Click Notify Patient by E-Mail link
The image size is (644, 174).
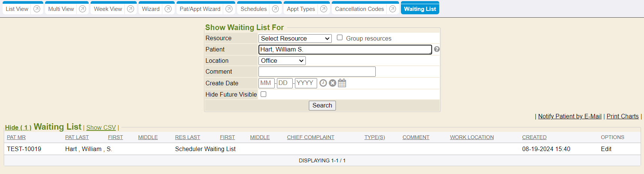click(x=570, y=117)
